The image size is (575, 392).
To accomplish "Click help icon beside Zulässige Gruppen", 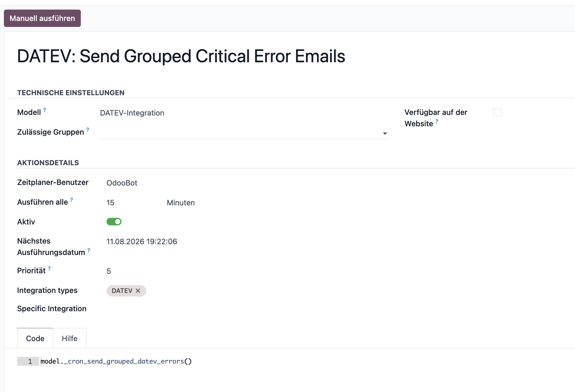I will point(88,130).
